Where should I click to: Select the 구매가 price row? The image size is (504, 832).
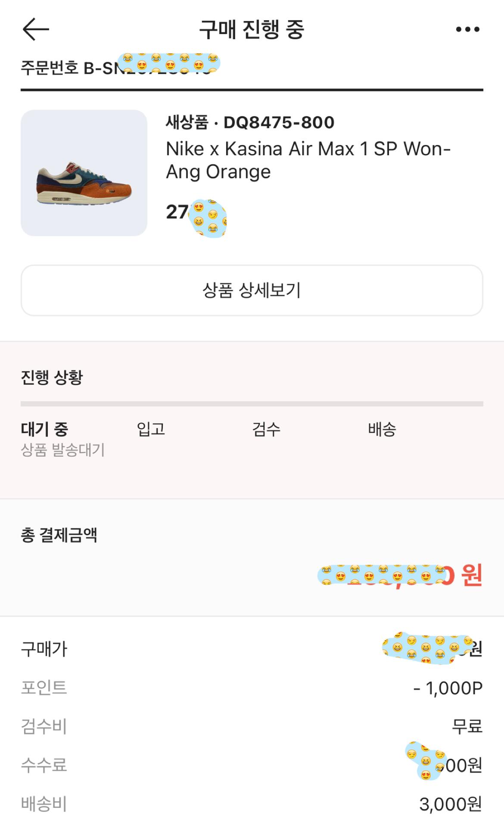click(252, 649)
